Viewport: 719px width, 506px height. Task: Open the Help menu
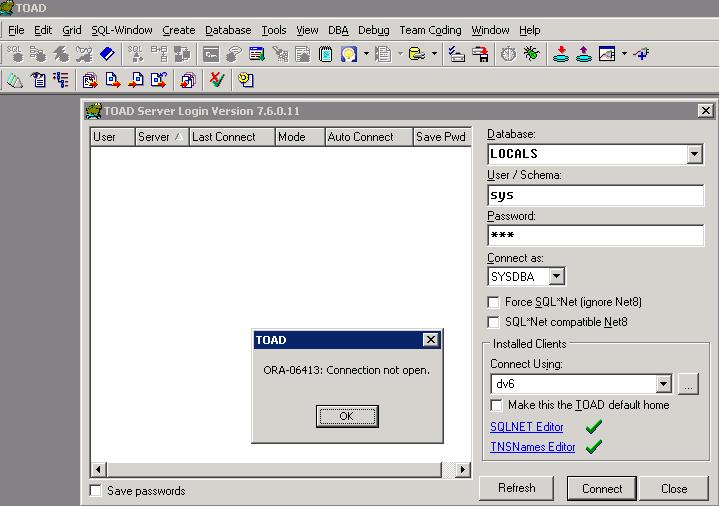530,30
